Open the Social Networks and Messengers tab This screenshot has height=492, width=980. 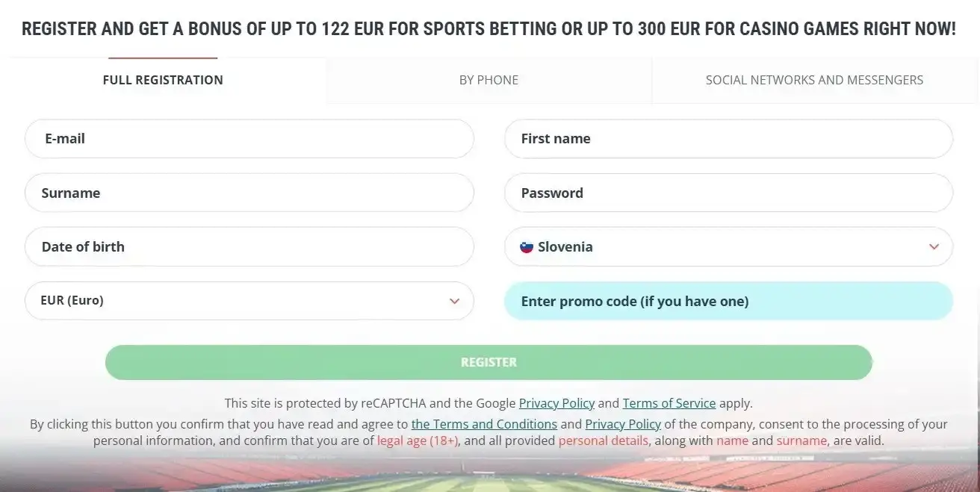tap(814, 80)
